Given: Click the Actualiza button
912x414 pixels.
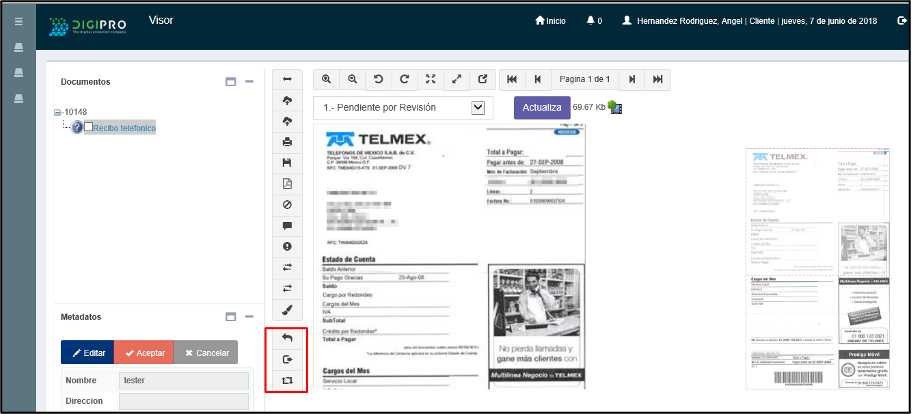Looking at the screenshot, I should tap(541, 107).
